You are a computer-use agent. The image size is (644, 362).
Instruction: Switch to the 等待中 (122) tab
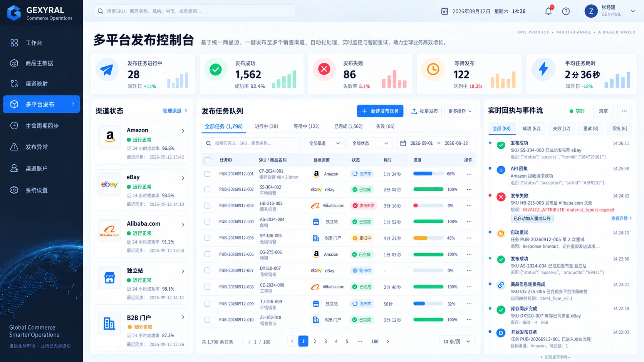tap(306, 126)
